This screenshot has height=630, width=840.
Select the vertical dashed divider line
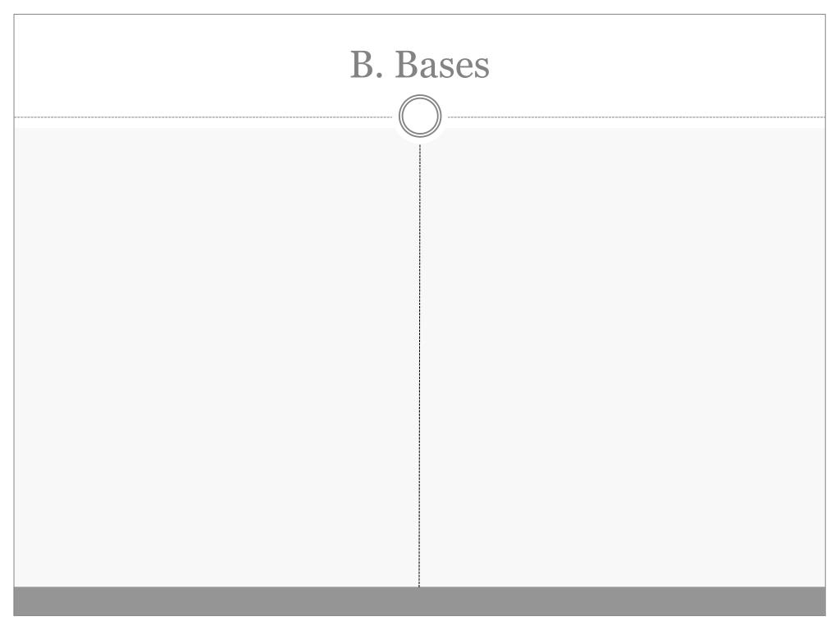pyautogui.click(x=419, y=365)
